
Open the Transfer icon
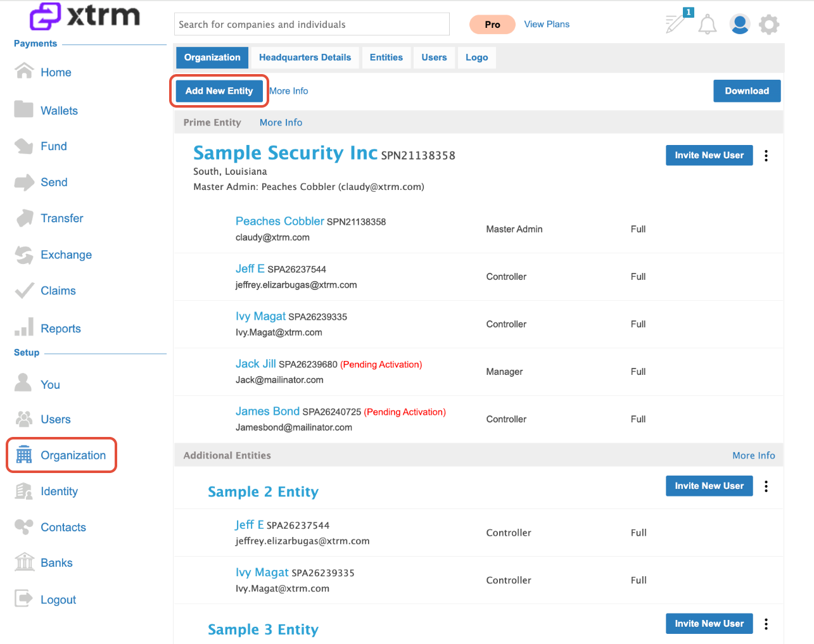point(24,218)
